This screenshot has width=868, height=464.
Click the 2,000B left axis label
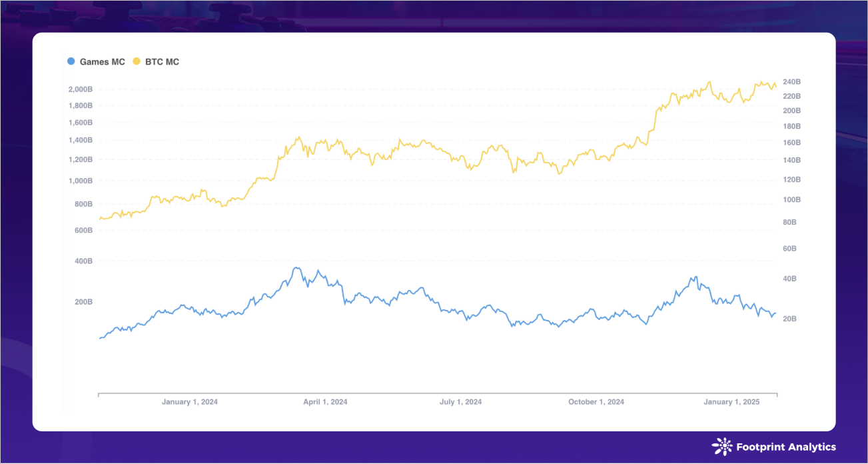80,89
